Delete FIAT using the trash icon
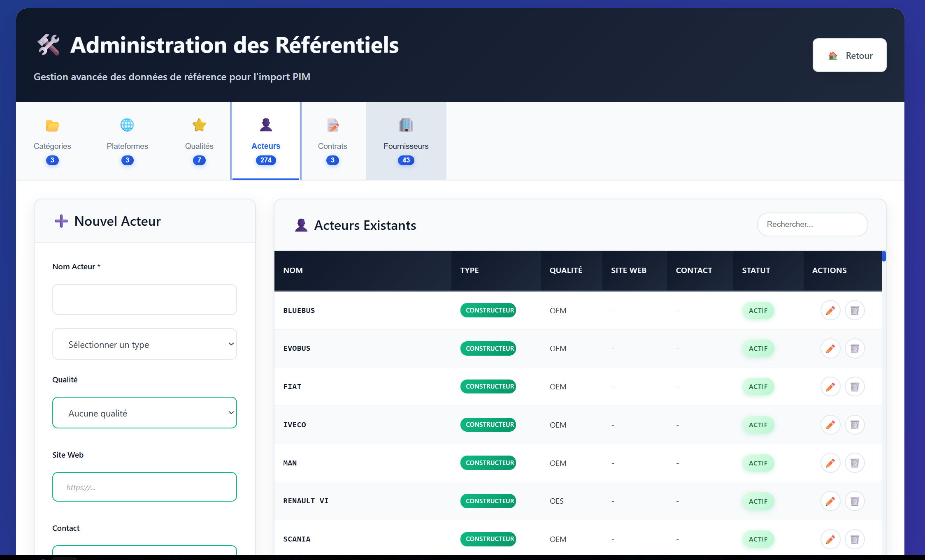 click(855, 386)
